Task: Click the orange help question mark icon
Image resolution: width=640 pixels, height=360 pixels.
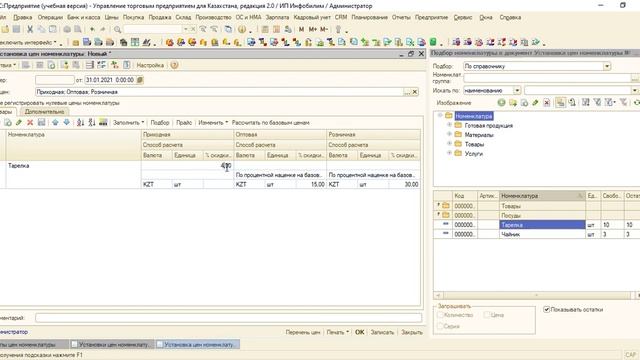Action: 174,65
